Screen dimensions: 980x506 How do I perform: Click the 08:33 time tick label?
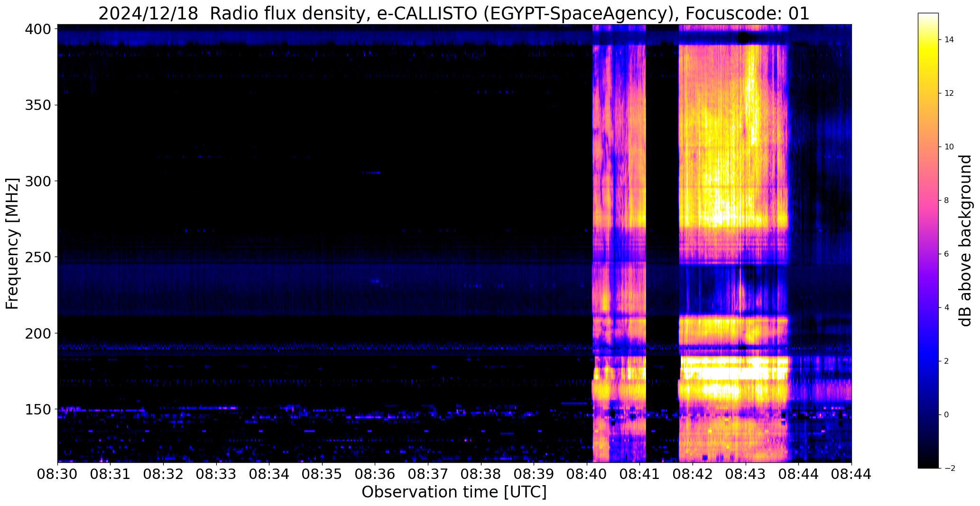click(216, 475)
